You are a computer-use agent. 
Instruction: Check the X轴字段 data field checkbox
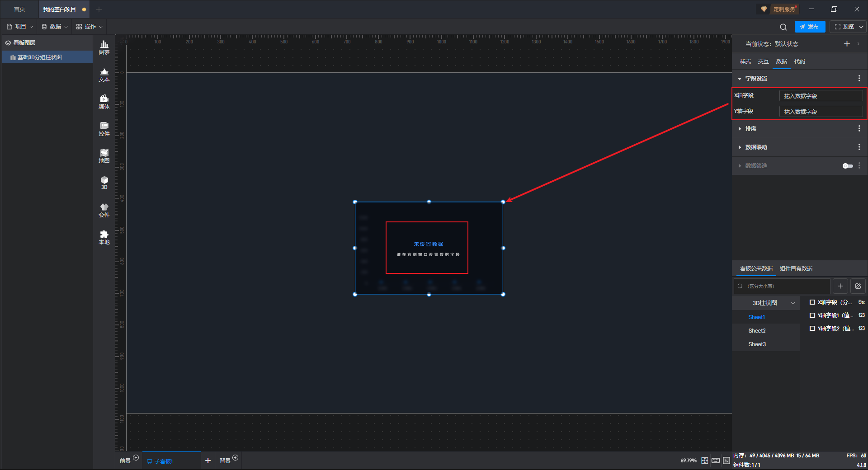point(812,302)
